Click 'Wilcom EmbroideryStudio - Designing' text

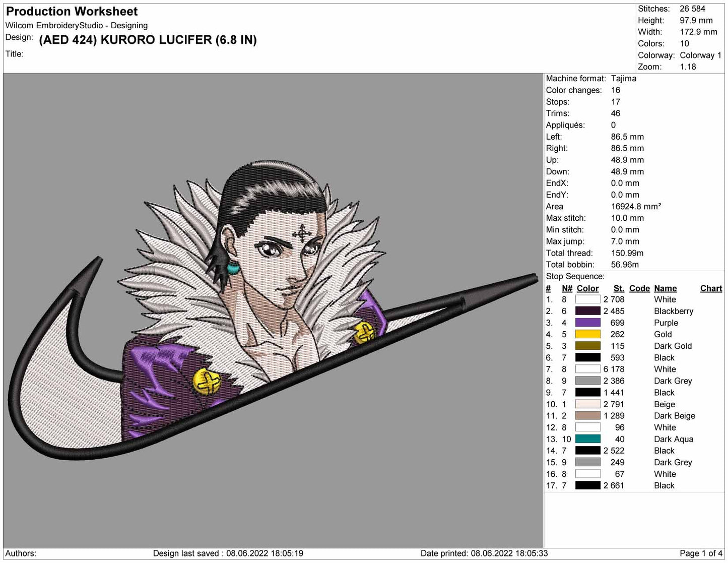tap(77, 26)
